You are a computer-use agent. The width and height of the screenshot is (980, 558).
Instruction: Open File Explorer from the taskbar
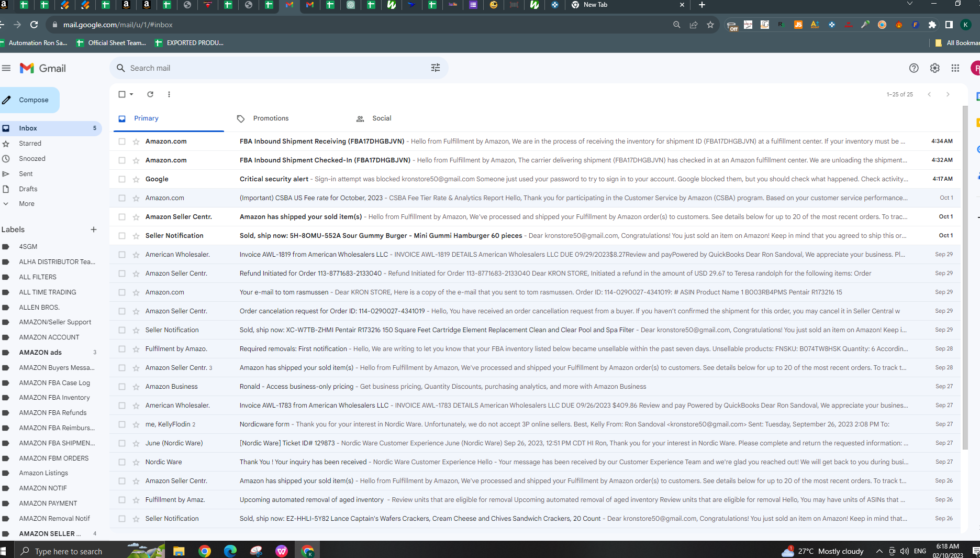point(179,551)
